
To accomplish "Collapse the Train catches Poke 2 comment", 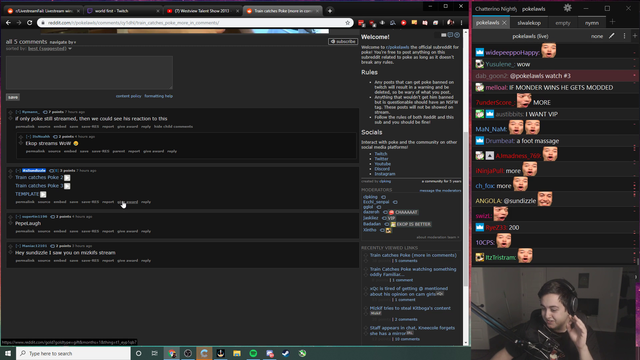I will (x=18, y=171).
